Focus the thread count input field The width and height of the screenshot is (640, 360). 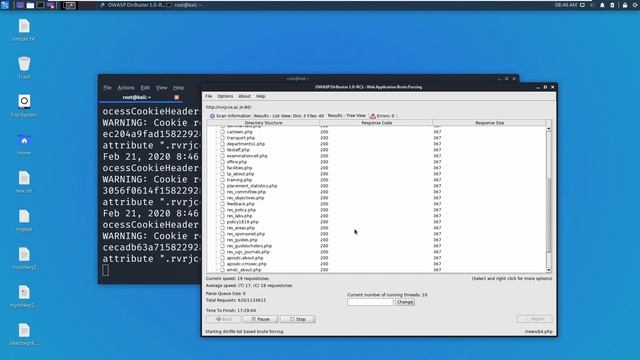coord(370,302)
